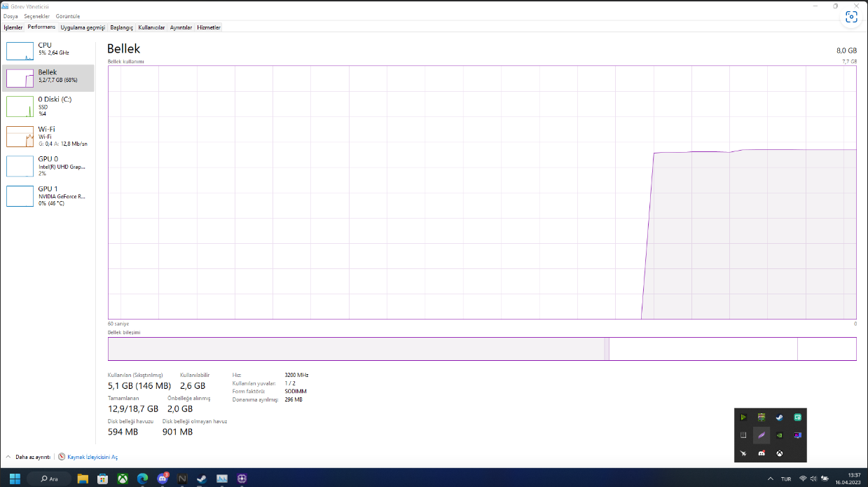Open Steam from the taskbar

202,479
